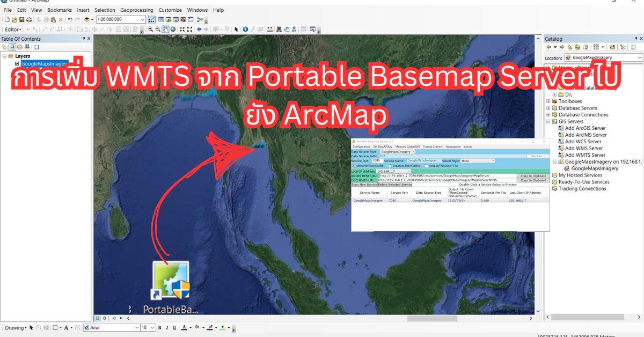Click Fixed Zoom Out icon
The image size is (644, 337).
point(190,29)
